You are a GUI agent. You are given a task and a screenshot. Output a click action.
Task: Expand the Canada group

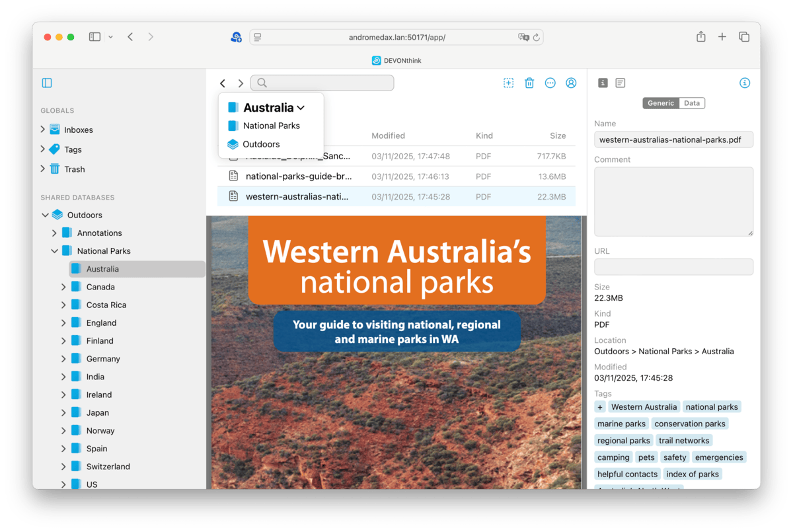coord(63,287)
